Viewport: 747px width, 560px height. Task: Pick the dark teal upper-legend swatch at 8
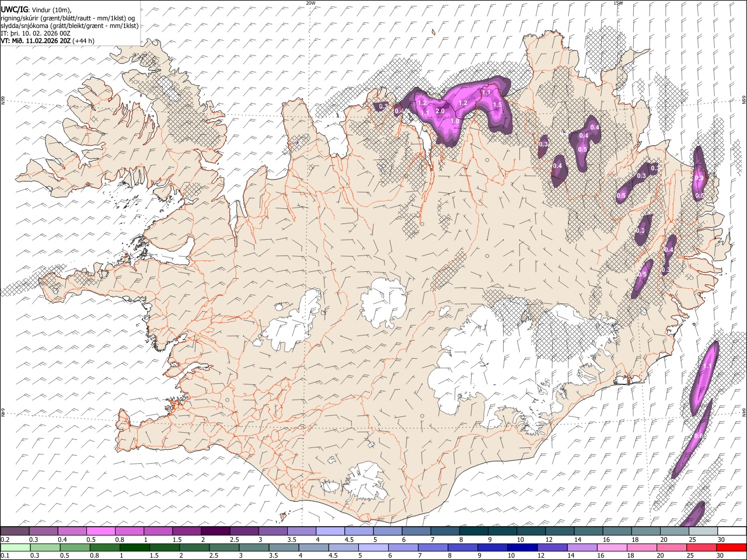(x=474, y=531)
